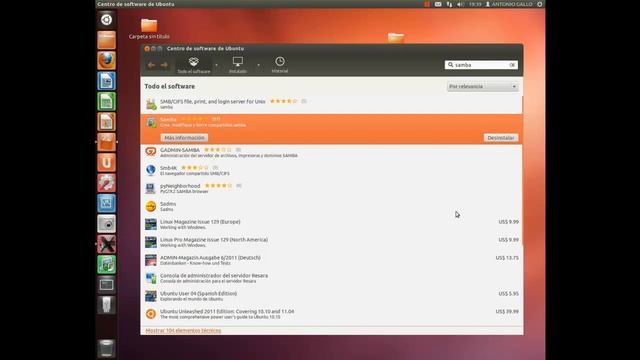
Task: Expand the Instalado dropdown arrow
Action: 258,65
